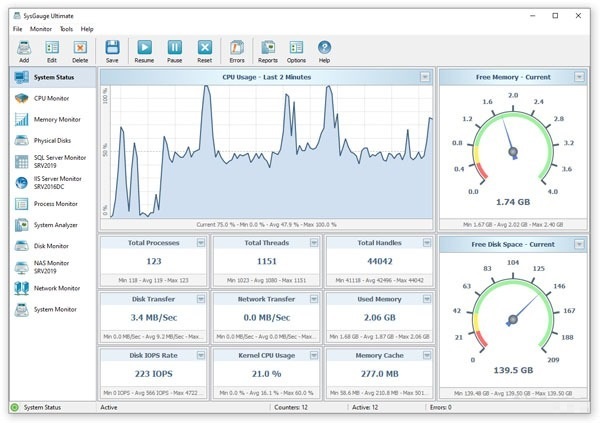Click the Add counter toolbar icon
This screenshot has height=423, width=600.
click(23, 47)
